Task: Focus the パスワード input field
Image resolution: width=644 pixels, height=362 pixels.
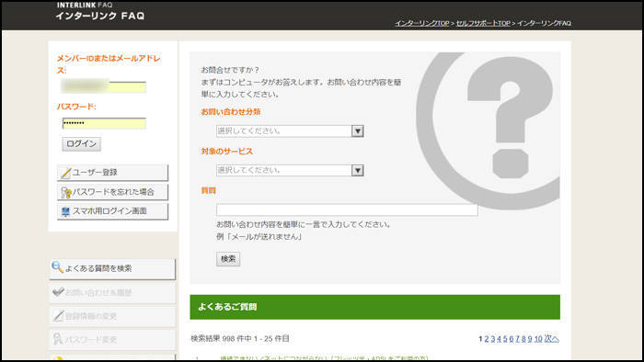Action: coord(104,123)
